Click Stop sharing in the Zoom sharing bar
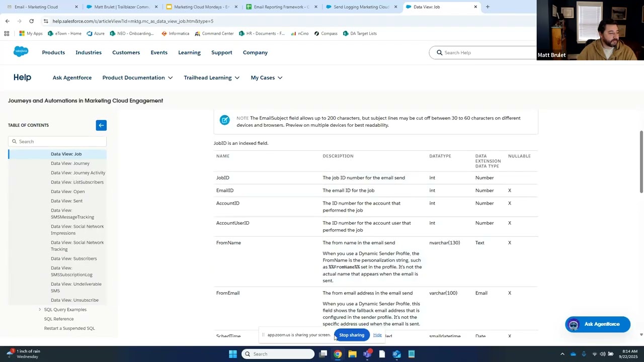The height and width of the screenshot is (362, 644). point(352,335)
